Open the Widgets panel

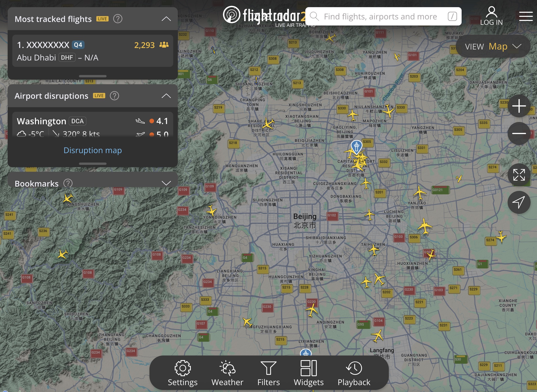[309, 373]
